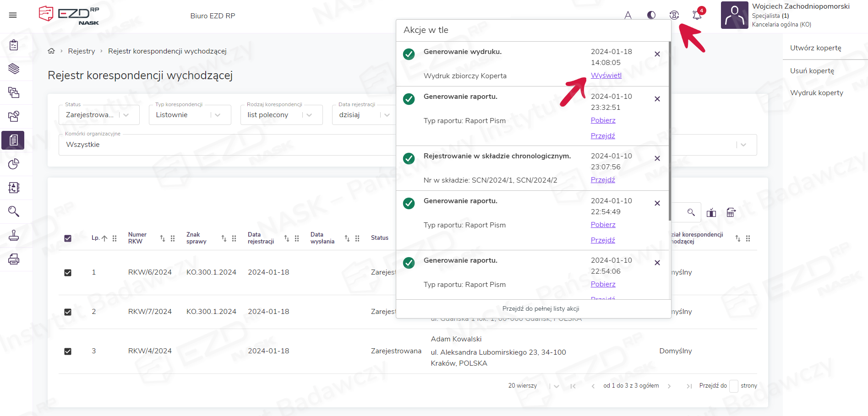The width and height of the screenshot is (868, 416).
Task: Open the background actions icon in header
Action: tap(674, 15)
